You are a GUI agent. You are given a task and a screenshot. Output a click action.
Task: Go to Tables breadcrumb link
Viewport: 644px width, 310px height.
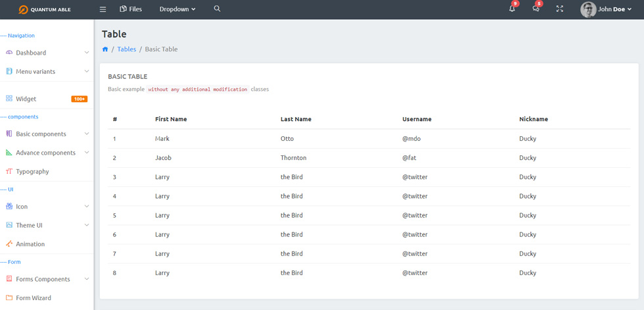126,49
